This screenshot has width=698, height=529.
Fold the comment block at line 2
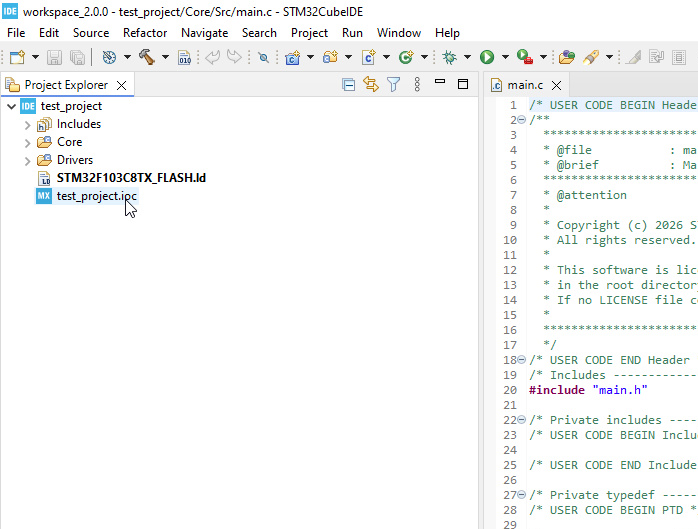coord(522,119)
